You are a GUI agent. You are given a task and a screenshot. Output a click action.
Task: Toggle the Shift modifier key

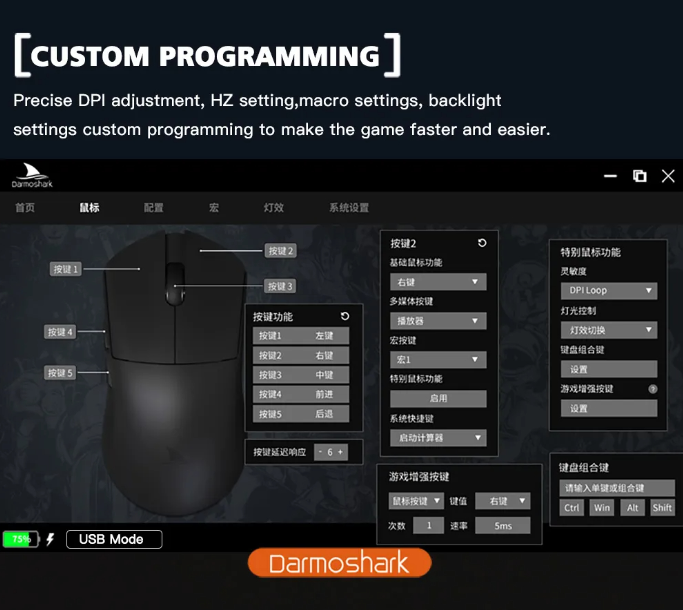[x=663, y=508]
